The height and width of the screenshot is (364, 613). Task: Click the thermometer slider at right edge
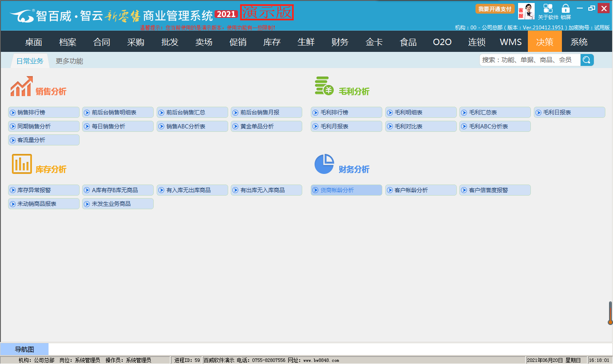click(610, 313)
